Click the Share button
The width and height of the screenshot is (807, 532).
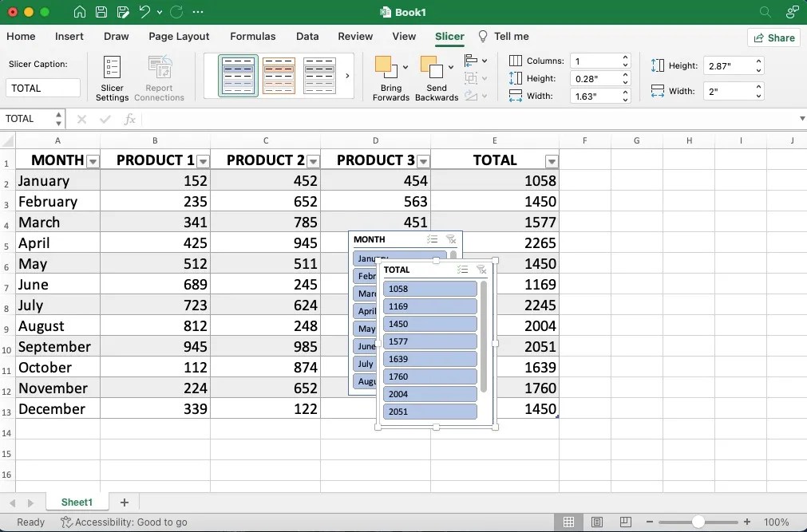pyautogui.click(x=773, y=37)
